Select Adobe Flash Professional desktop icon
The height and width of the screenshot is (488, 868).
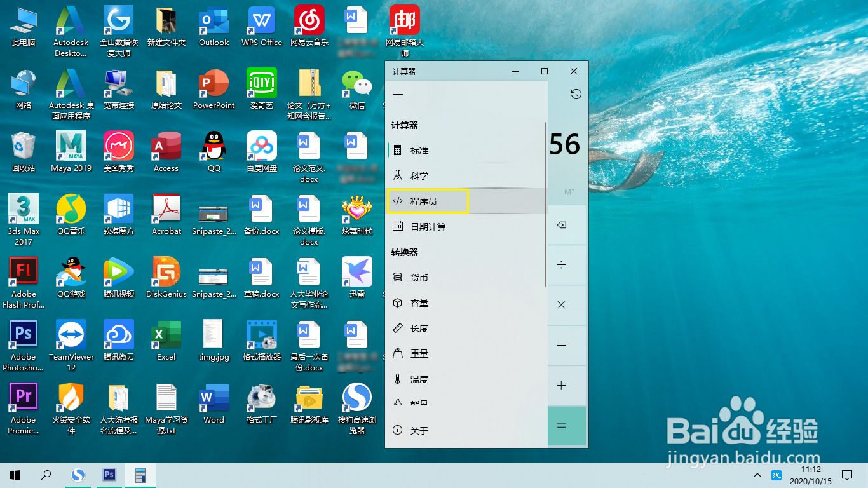tap(24, 283)
